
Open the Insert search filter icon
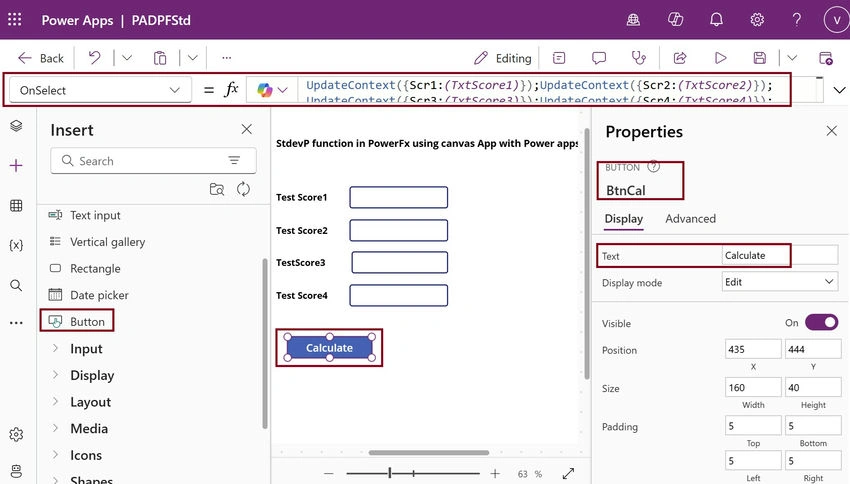[x=234, y=160]
